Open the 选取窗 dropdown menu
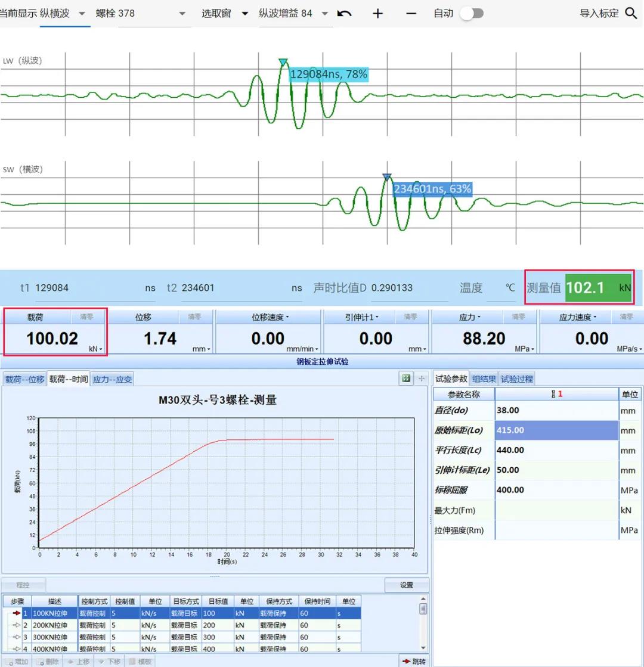 (x=244, y=13)
